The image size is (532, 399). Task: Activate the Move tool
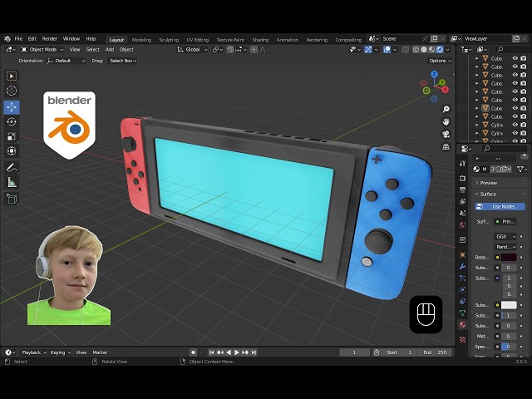[x=12, y=107]
